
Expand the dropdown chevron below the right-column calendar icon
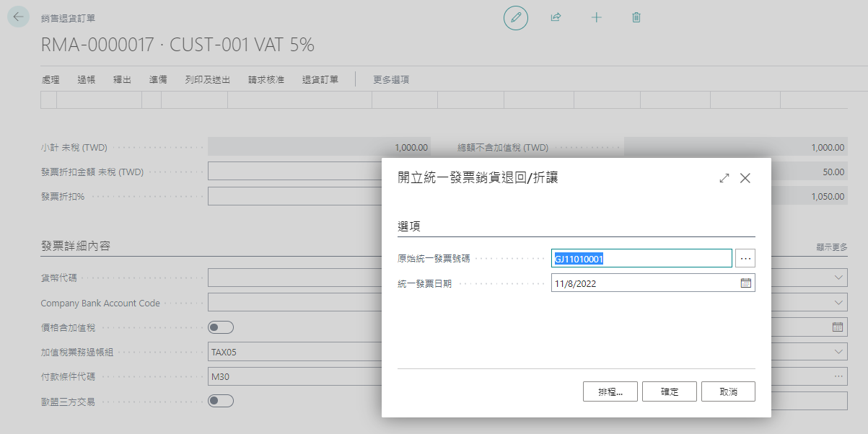click(x=838, y=352)
